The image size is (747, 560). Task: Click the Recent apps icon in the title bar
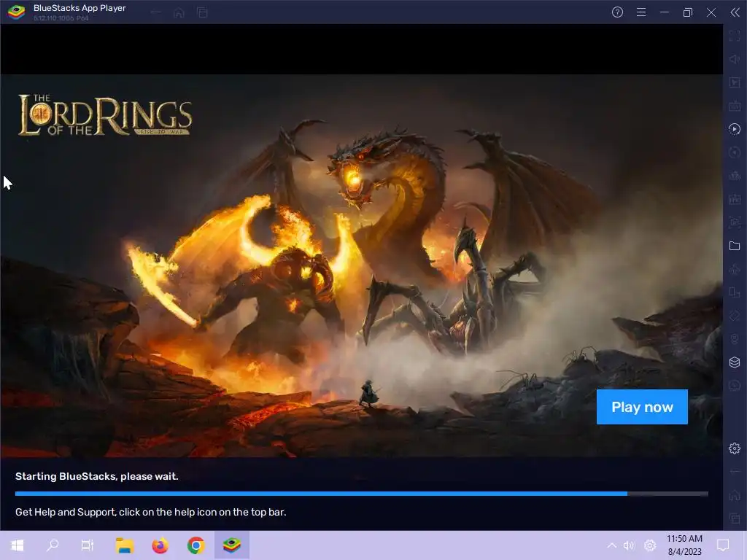pyautogui.click(x=202, y=13)
